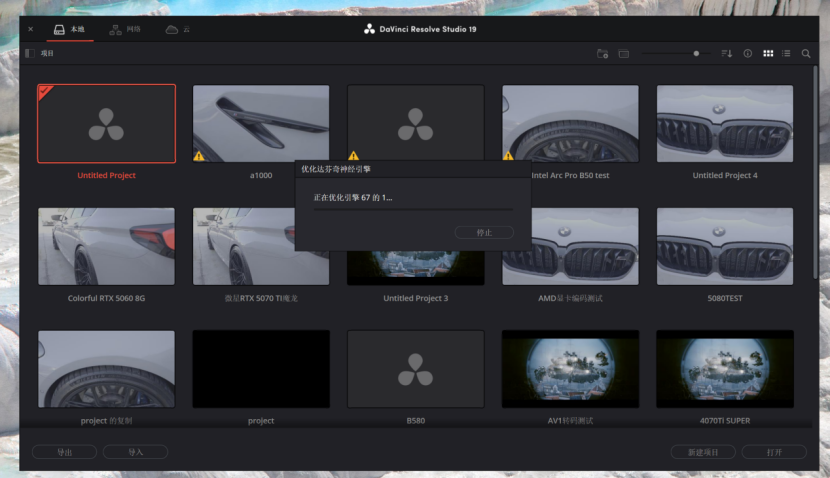Switch to list view
The image size is (830, 478).
tap(786, 53)
